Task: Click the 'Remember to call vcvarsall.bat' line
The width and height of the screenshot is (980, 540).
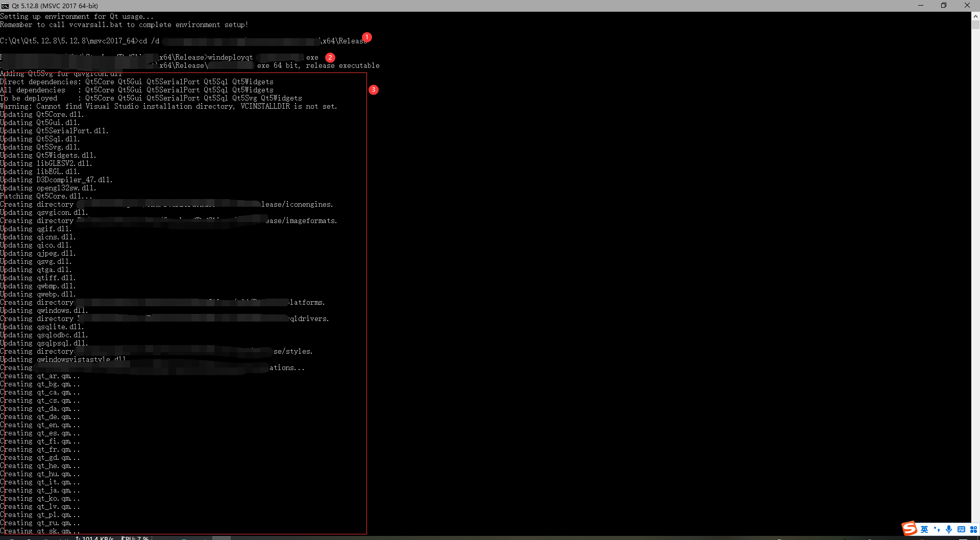Action: click(124, 25)
